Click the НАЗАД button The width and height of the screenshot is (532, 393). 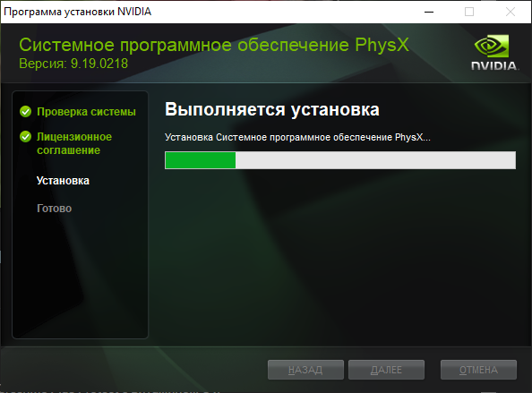305,370
